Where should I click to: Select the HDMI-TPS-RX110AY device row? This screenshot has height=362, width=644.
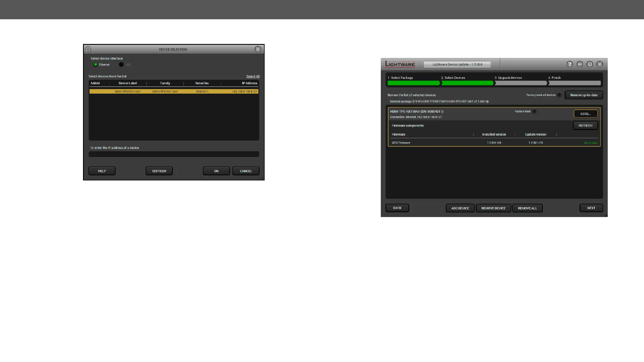[x=174, y=91]
